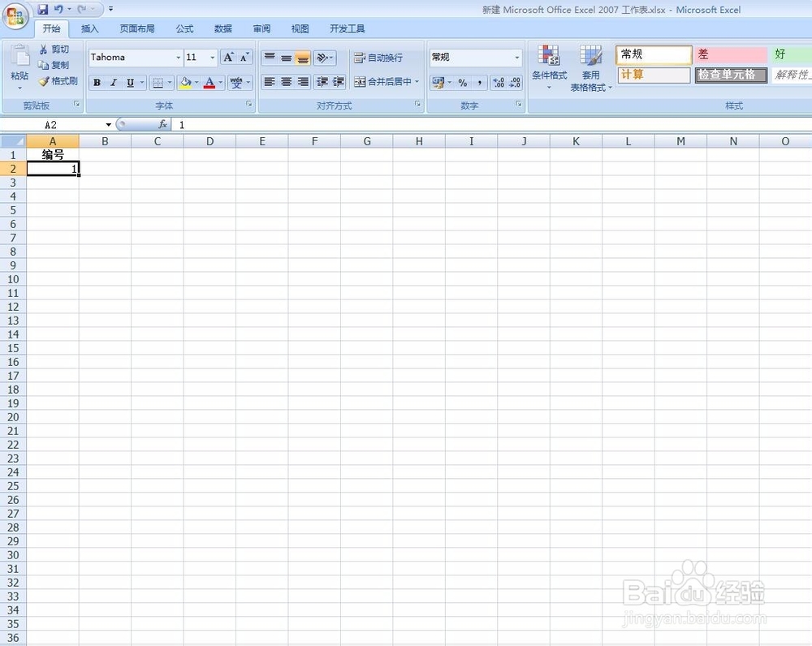
Task: Open conditional formatting 条件格式 menu
Action: click(x=550, y=67)
